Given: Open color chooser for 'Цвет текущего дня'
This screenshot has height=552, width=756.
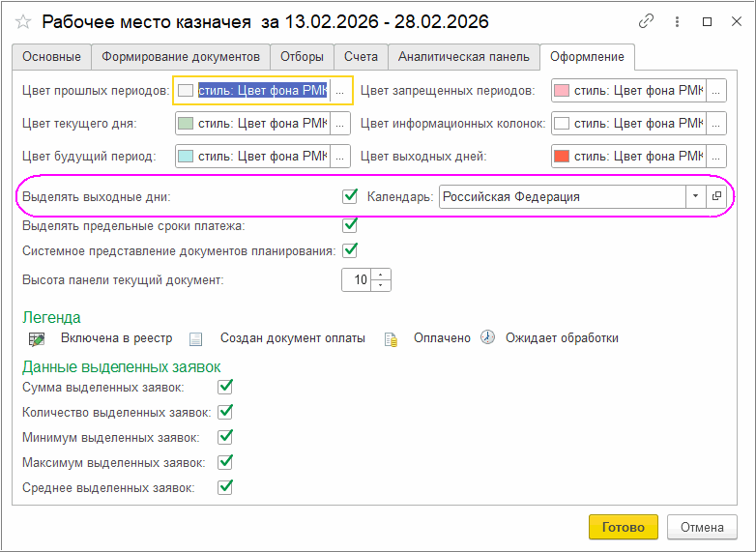Looking at the screenshot, I should [339, 124].
